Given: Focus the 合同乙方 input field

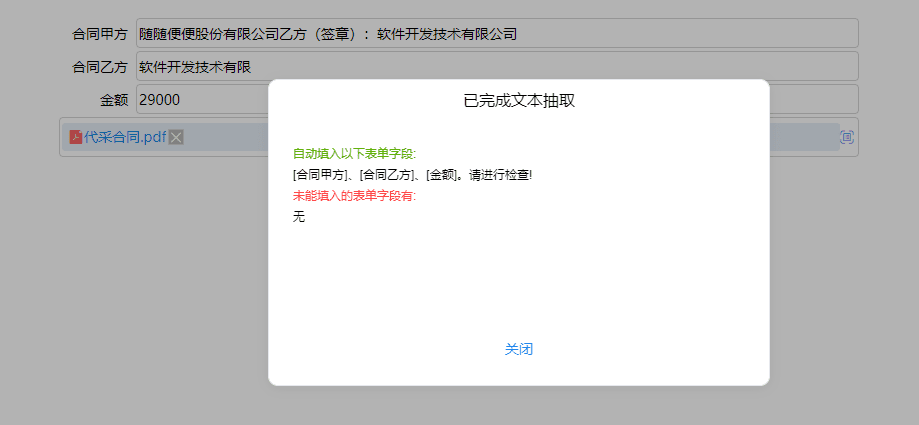Looking at the screenshot, I should tap(497, 66).
